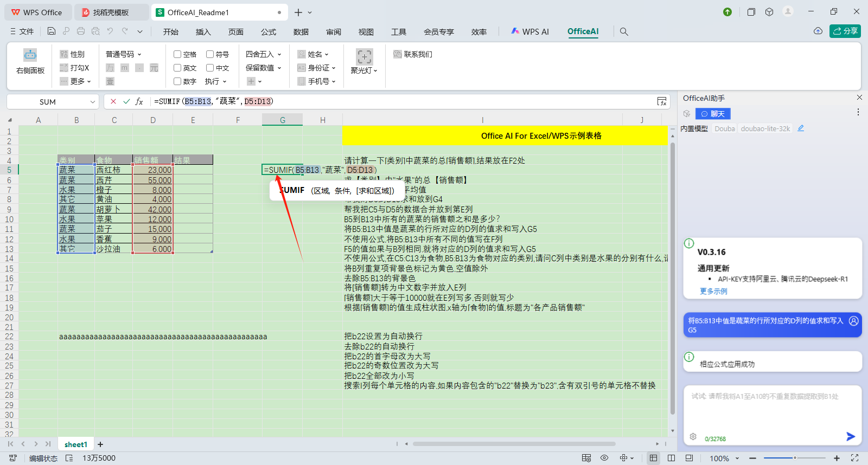The height and width of the screenshot is (465, 868).
Task: Click the horizontal scrollbar of the sheet
Action: 514,444
